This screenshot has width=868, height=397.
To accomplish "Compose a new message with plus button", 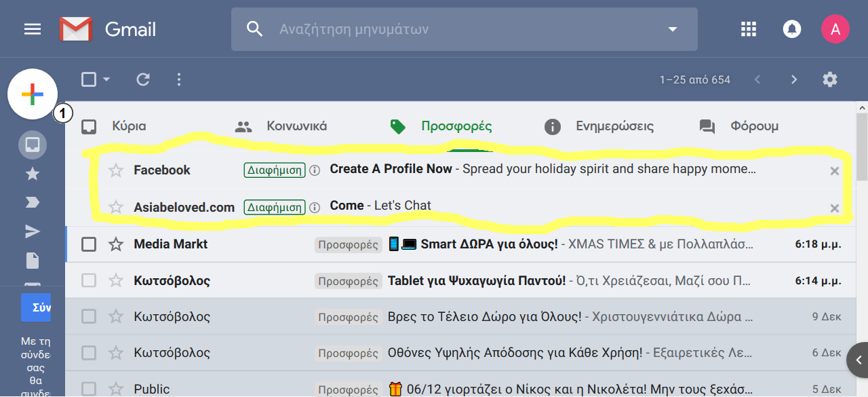I will click(x=33, y=94).
